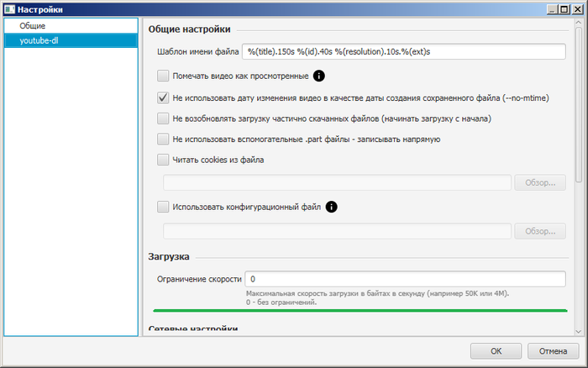Click the configuration file path field
The image size is (588, 368).
pyautogui.click(x=337, y=231)
